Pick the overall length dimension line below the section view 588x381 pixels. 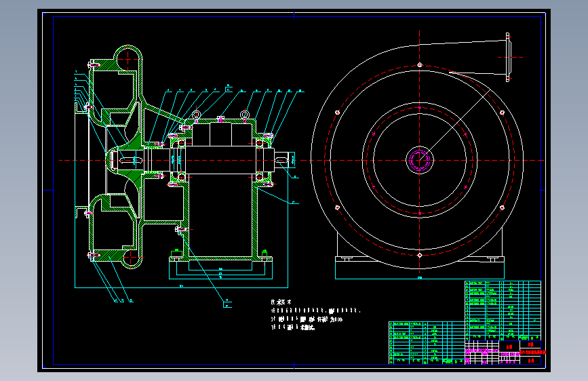click(x=182, y=287)
